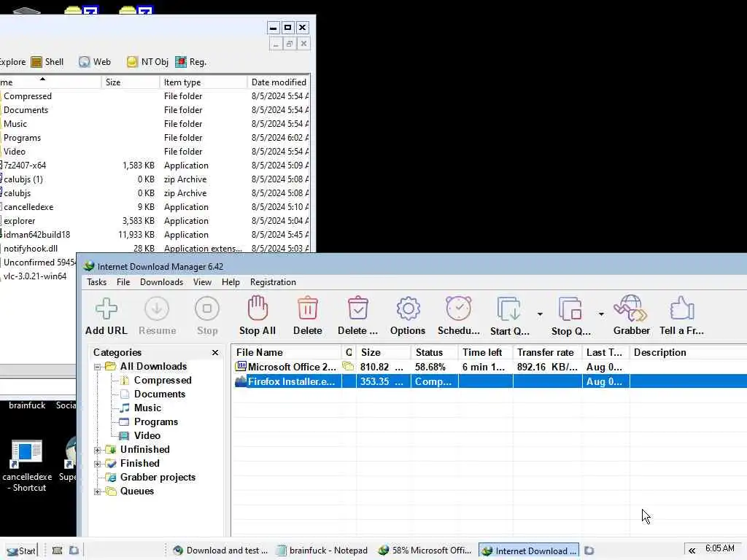This screenshot has height=560, width=747.
Task: Select the Firefox Installer download row
Action: tap(489, 381)
